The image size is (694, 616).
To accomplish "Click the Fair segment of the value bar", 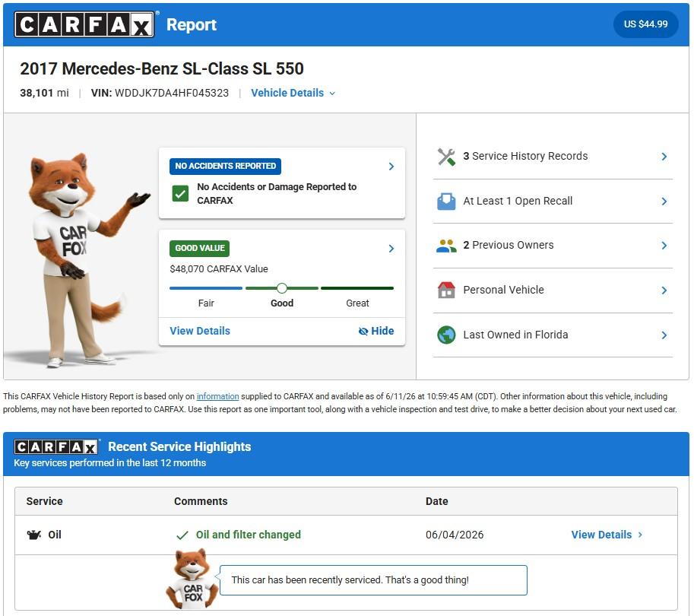I will [x=206, y=288].
